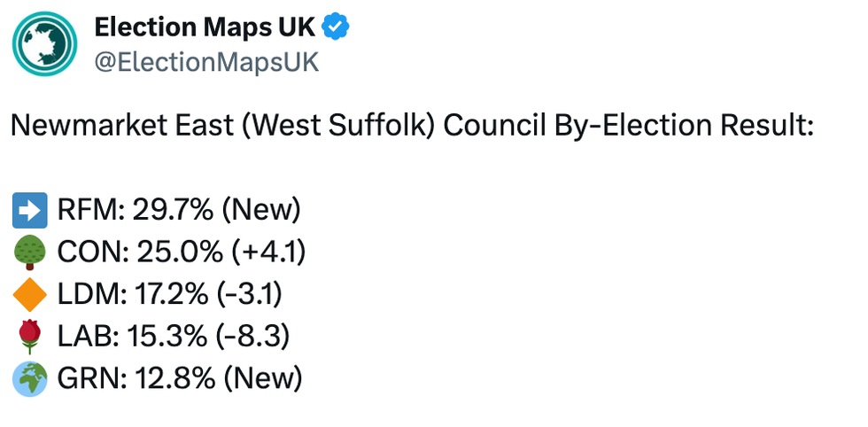Open the Election Maps UK profile avatar
This screenshot has width=868, height=427.
pyautogui.click(x=45, y=43)
